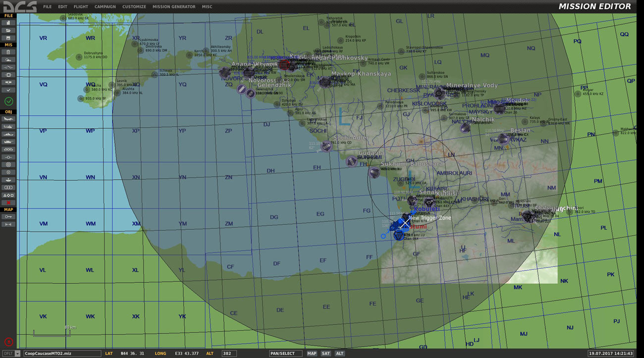Enable the MAP view mode button

tap(312, 354)
